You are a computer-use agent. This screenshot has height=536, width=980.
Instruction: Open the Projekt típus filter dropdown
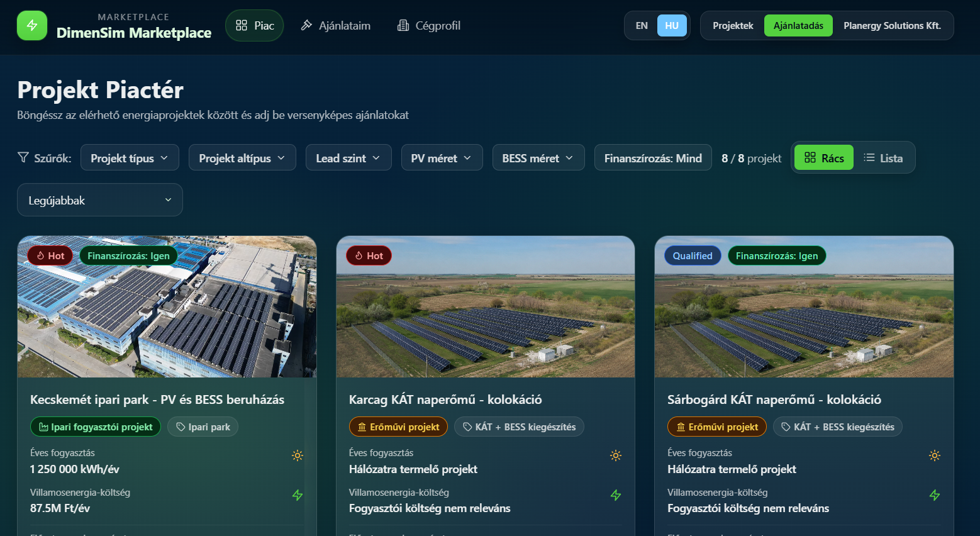pyautogui.click(x=130, y=158)
